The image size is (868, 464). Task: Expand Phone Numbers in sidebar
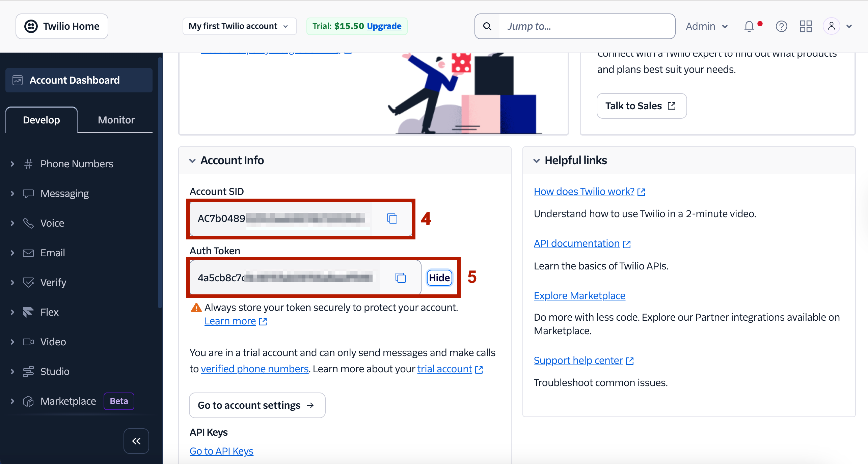pyautogui.click(x=12, y=164)
